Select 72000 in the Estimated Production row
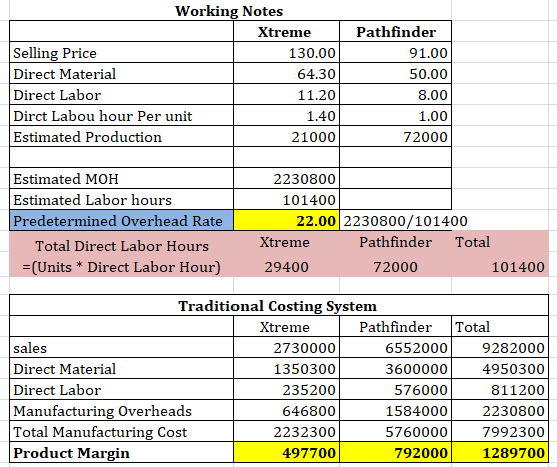 coord(395,137)
